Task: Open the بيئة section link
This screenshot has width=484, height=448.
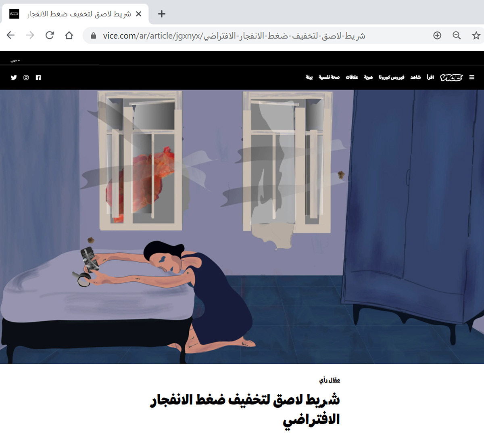Action: pos(309,77)
